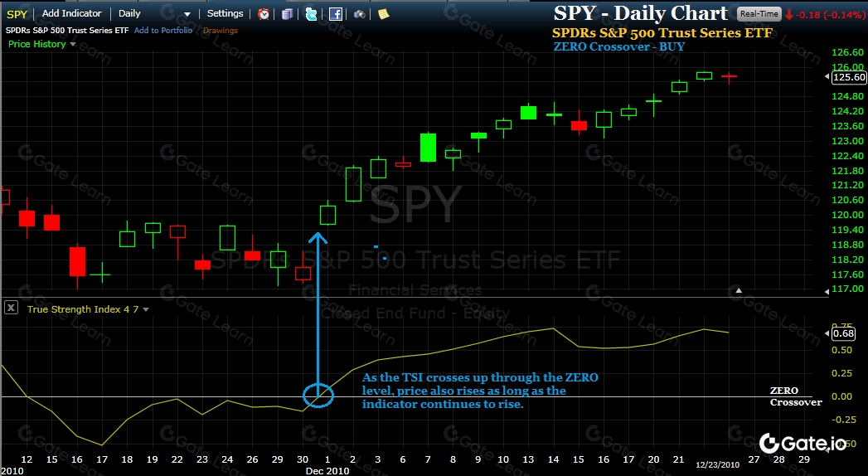Click the December 13 green candlestick
Viewport: 868px width, 476px height.
point(529,112)
